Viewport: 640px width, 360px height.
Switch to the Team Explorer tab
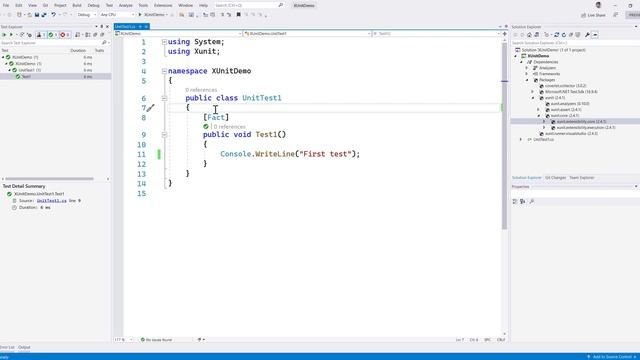[582, 178]
